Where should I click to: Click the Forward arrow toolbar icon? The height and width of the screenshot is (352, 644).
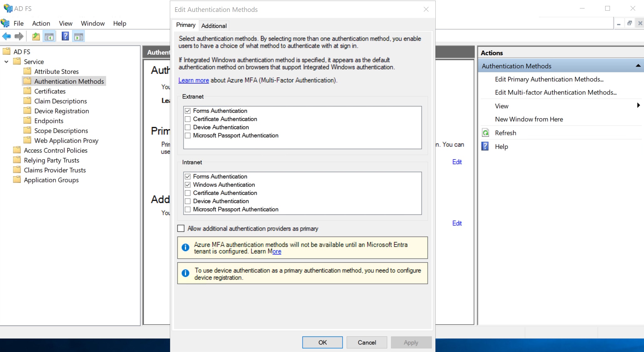(x=19, y=37)
